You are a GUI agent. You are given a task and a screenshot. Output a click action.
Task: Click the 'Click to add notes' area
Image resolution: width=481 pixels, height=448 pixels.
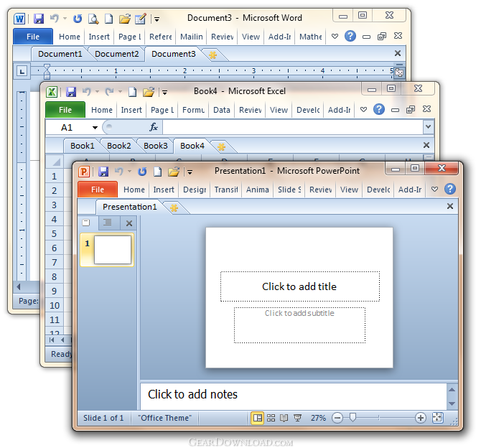point(293,396)
